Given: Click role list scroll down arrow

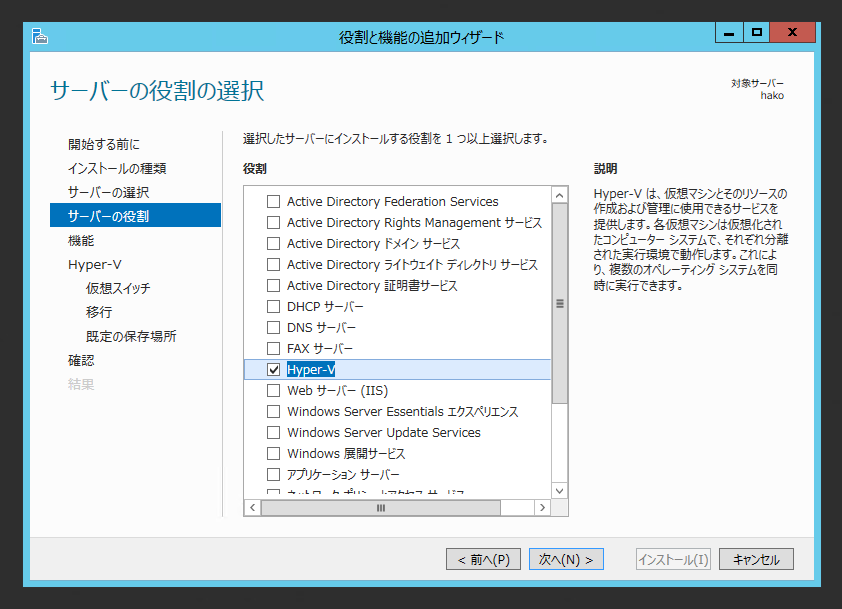Looking at the screenshot, I should click(x=560, y=491).
